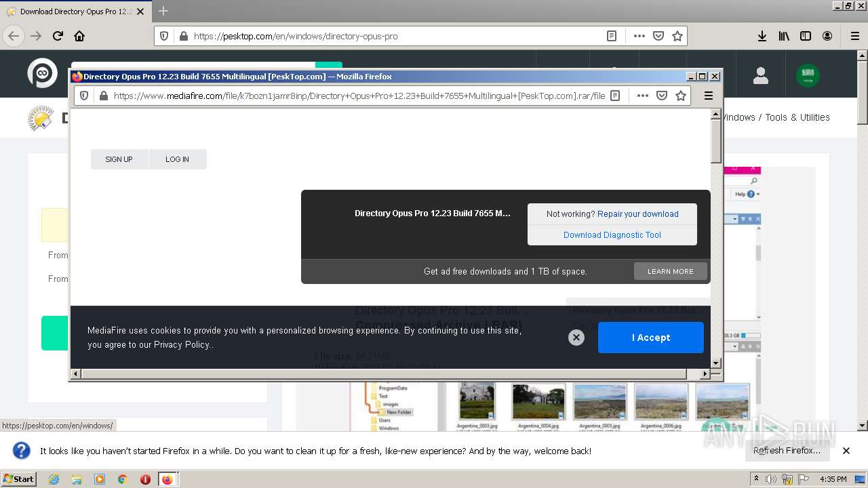The image size is (868, 488).
Task: Click the tracking protection shield in main URL bar
Action: pos(164,36)
